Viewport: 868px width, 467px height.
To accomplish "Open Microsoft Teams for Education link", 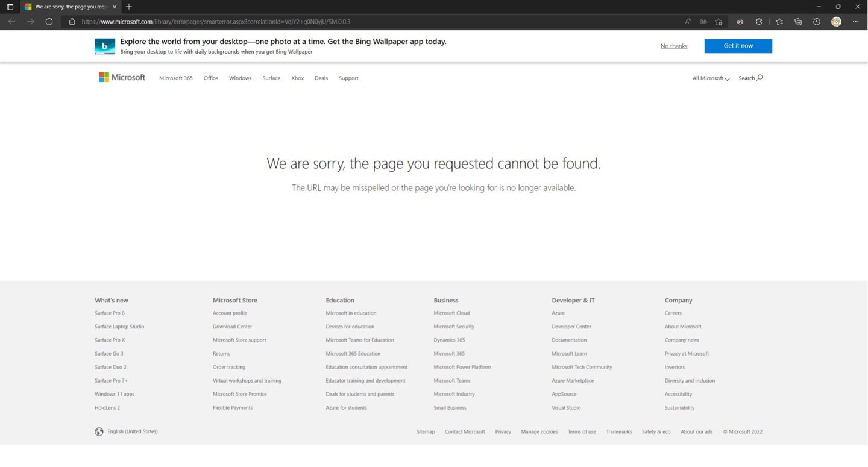I will point(360,340).
